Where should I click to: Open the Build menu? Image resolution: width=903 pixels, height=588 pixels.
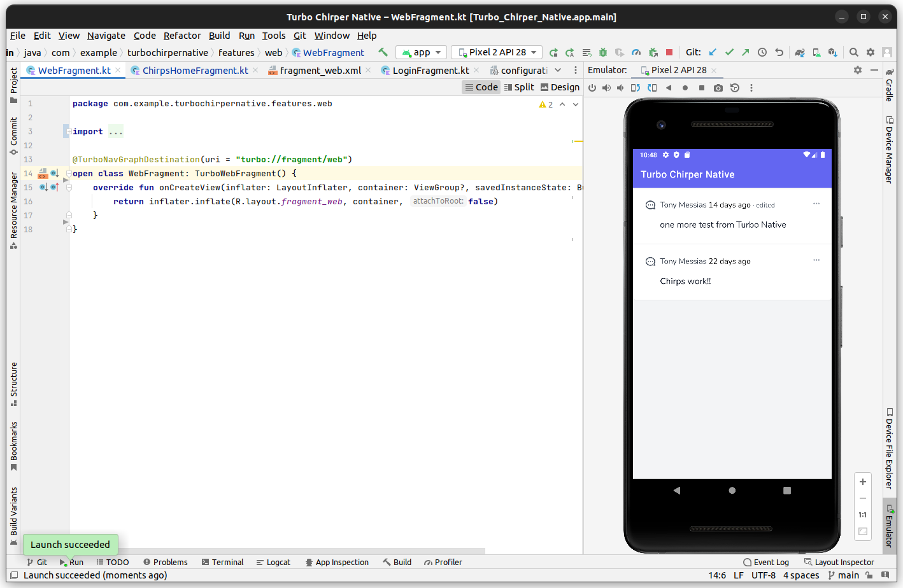[220, 36]
